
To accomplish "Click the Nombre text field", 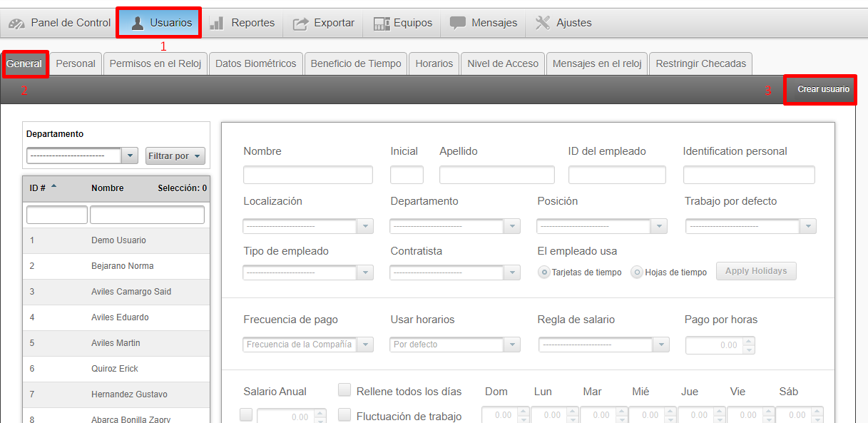I will pos(307,175).
